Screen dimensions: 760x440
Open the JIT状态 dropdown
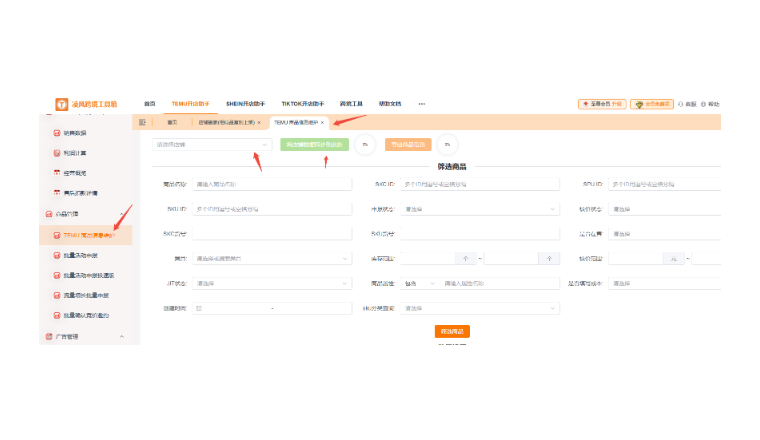pos(272,283)
